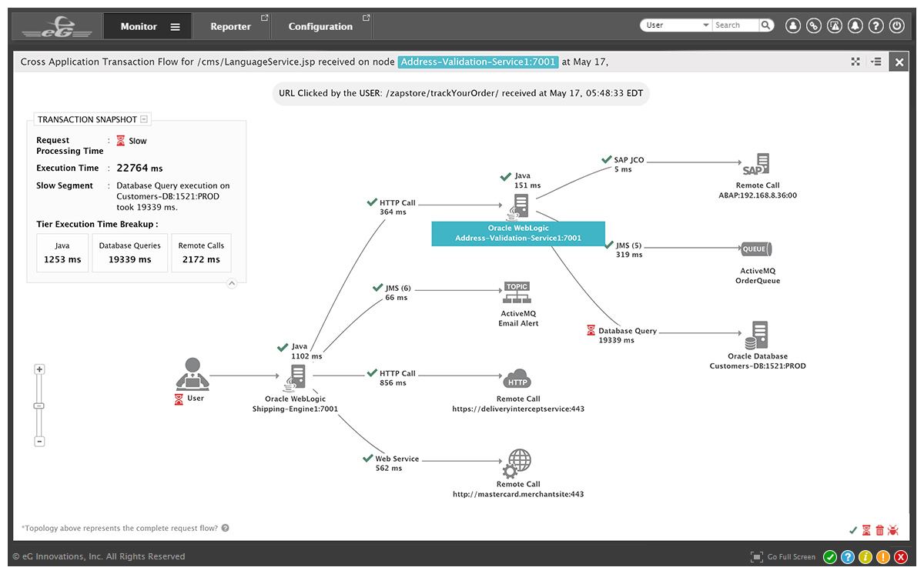Viewport: 924px width, 574px height.
Task: Click the yellow info status circle in footer
Action: [x=865, y=557]
